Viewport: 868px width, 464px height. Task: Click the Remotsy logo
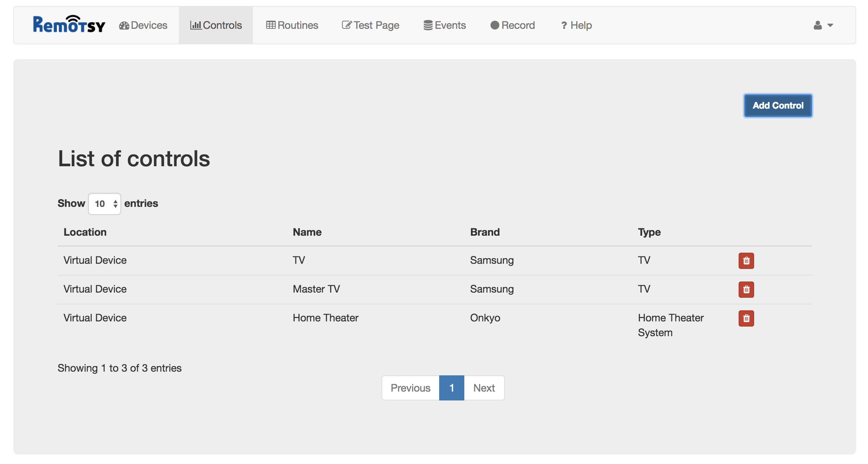tap(69, 25)
